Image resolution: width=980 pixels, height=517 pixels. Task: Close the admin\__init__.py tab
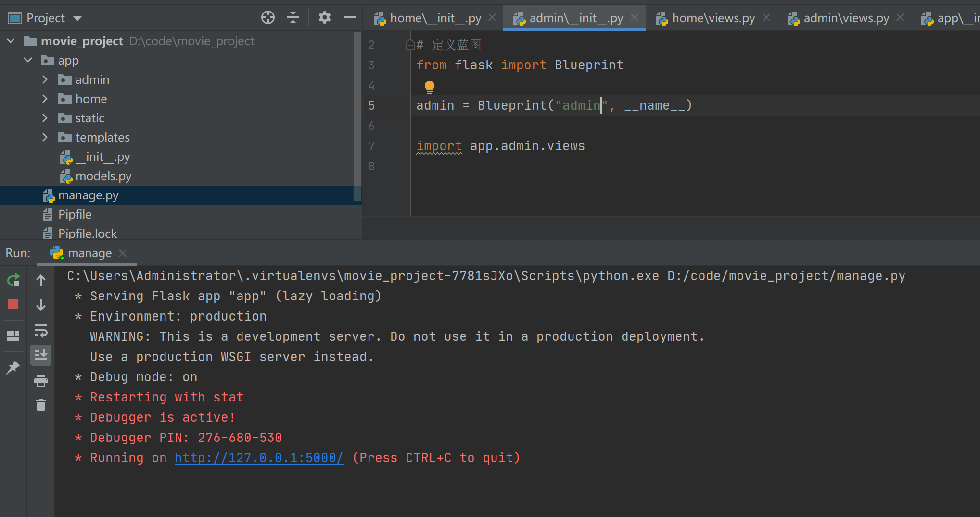tap(635, 17)
